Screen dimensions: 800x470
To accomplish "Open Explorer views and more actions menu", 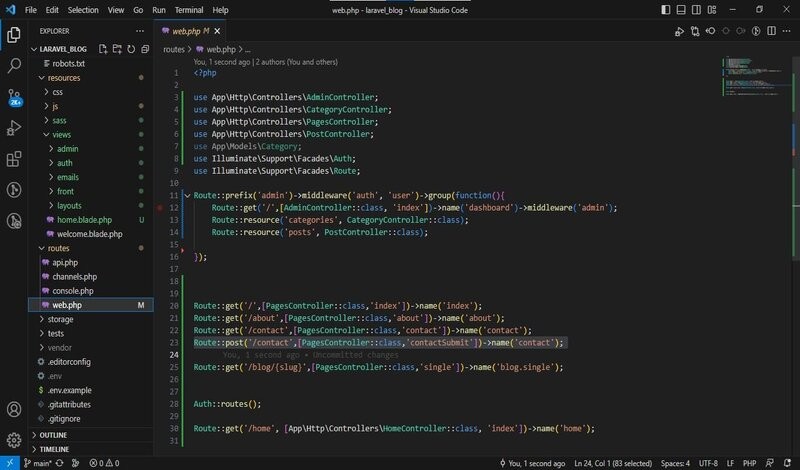I will (140, 31).
